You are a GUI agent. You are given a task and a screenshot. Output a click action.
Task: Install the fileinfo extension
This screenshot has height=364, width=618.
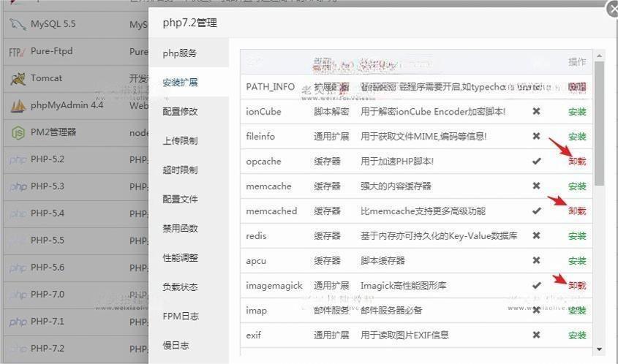point(577,137)
